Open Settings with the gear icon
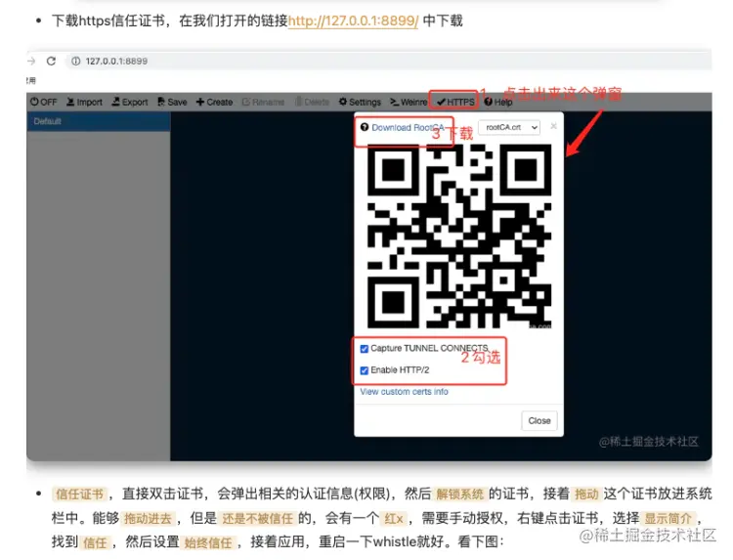Image resolution: width=733 pixels, height=560 pixels. 360,102
